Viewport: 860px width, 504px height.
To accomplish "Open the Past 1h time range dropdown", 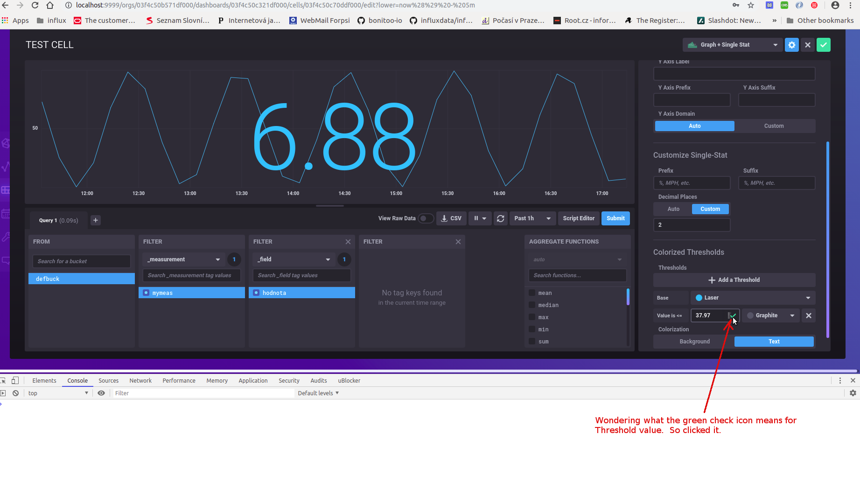I will coord(532,218).
